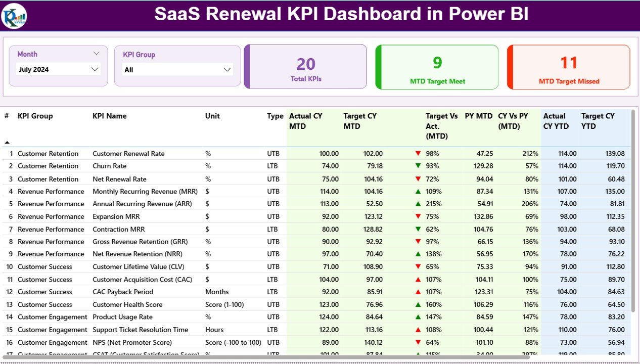Sort the table by the KPI Name header
The image size is (640, 364).
pyautogui.click(x=109, y=116)
